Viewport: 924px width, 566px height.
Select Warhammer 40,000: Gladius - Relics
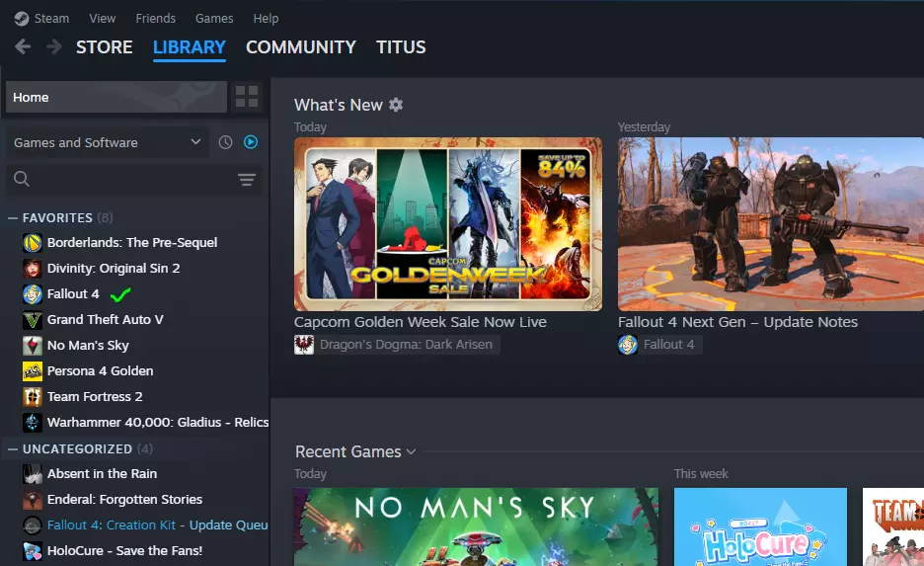coord(158,422)
